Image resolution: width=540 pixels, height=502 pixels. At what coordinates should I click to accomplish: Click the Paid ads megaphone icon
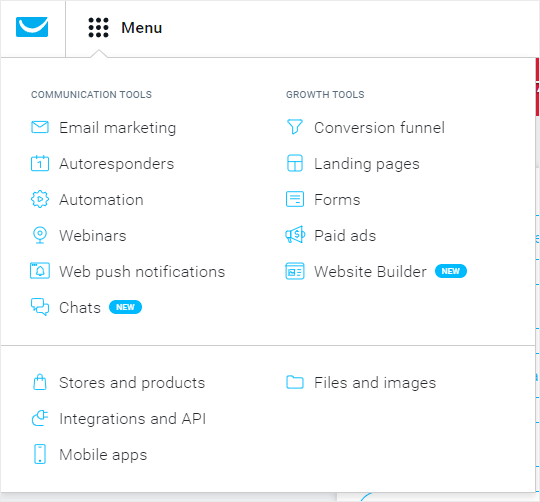[x=295, y=235]
